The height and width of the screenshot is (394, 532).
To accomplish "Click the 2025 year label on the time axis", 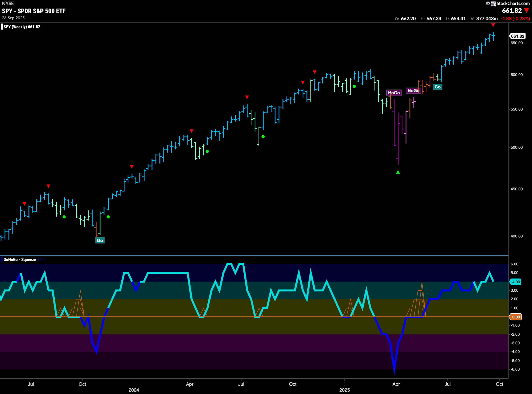I will (345, 390).
